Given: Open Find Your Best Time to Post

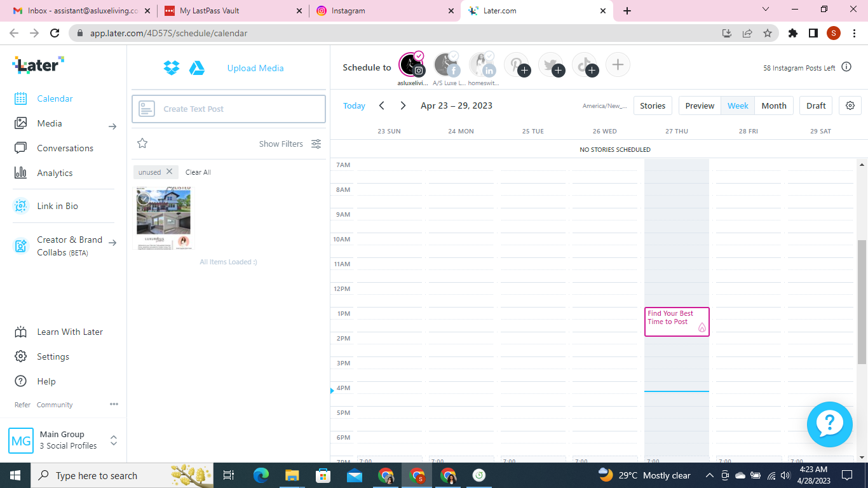Looking at the screenshot, I should coord(677,322).
